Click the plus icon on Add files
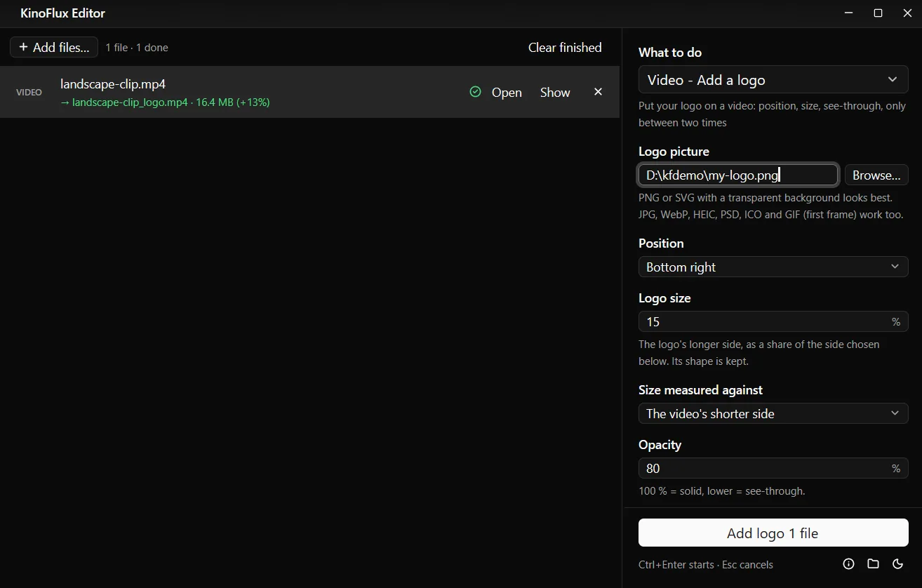 point(23,47)
